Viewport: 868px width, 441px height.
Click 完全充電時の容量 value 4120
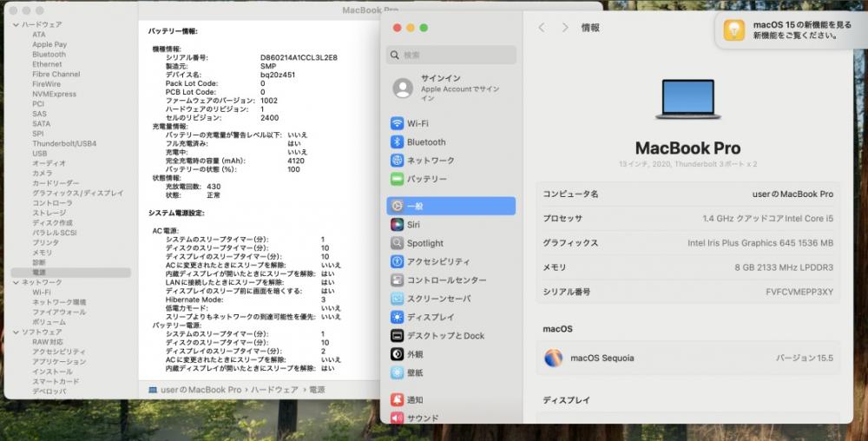point(296,161)
